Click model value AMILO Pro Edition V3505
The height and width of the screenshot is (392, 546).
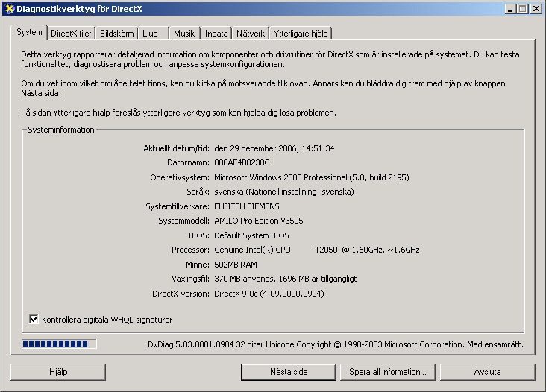coord(258,221)
